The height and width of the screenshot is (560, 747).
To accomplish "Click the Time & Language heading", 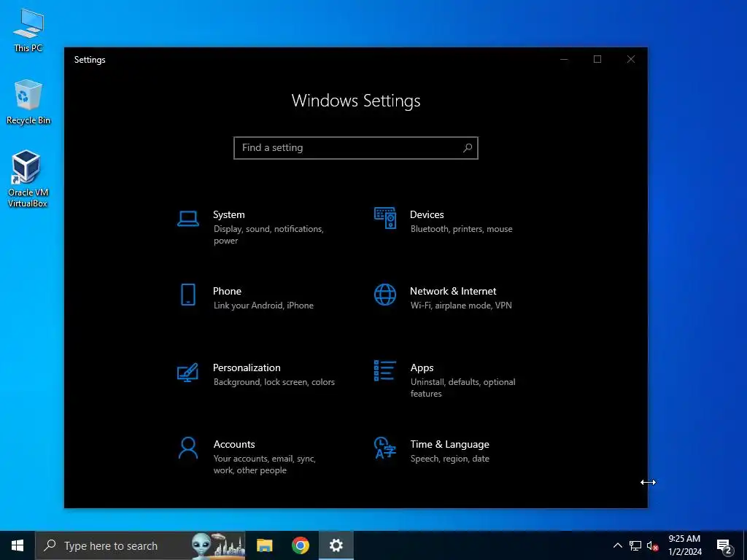I will tap(449, 444).
